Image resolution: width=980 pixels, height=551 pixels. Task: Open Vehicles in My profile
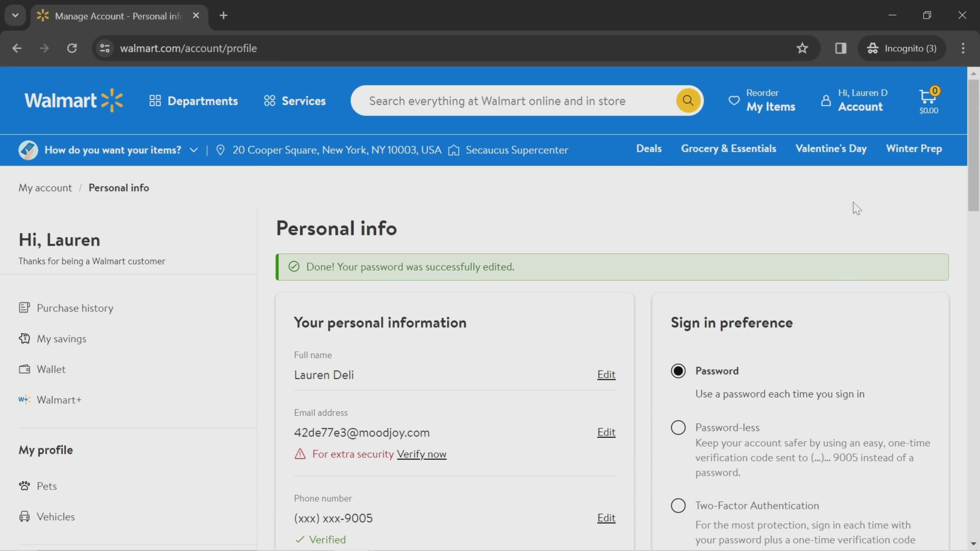[x=47, y=516]
